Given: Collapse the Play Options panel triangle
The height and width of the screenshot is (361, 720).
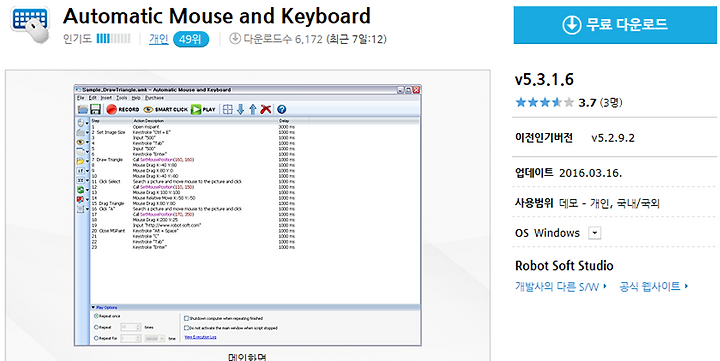Looking at the screenshot, I should (x=93, y=308).
